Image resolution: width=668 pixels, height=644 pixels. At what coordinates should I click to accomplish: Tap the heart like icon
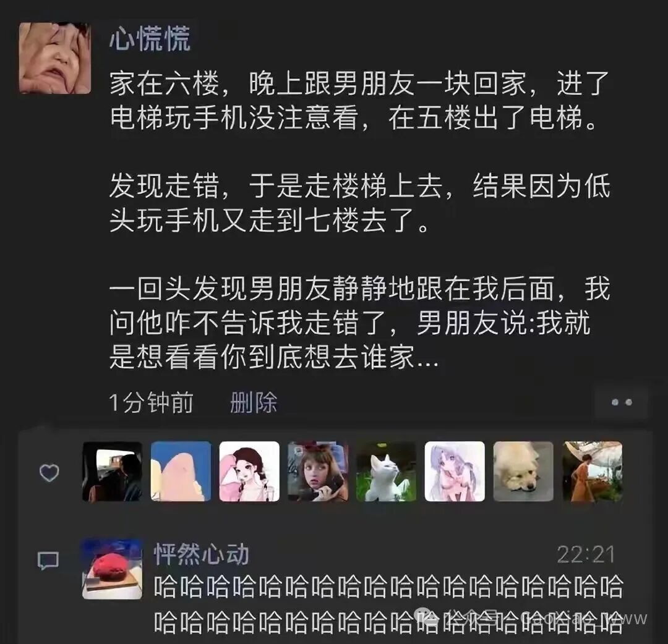(49, 472)
